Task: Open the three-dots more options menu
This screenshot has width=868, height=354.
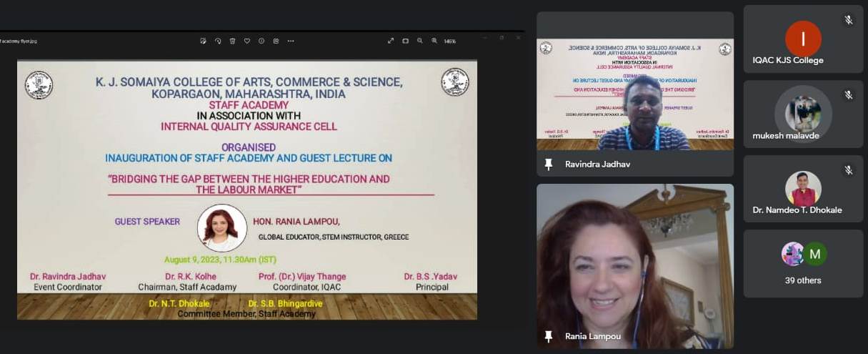Action: [x=291, y=41]
